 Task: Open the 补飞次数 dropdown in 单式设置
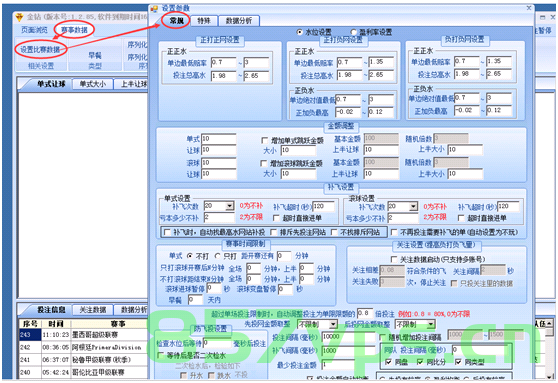pyautogui.click(x=230, y=206)
